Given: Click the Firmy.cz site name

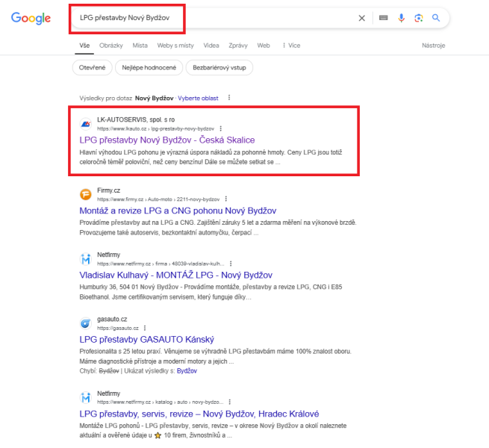Looking at the screenshot, I should click(108, 190).
